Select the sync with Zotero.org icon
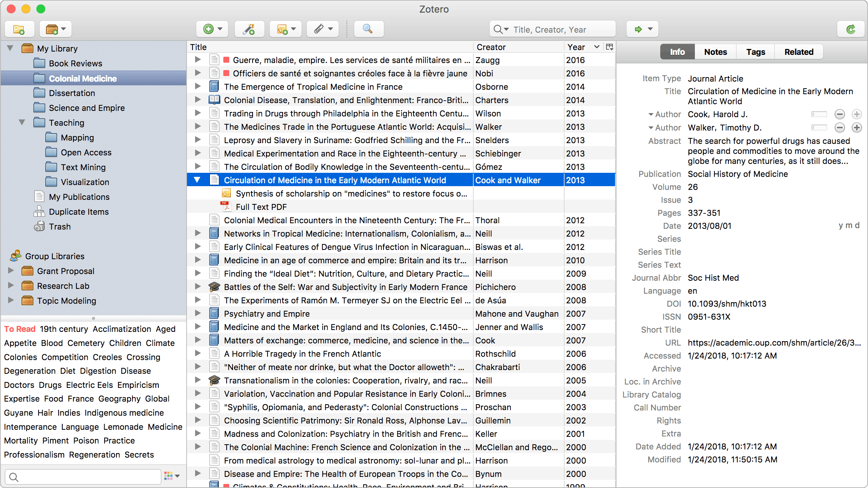This screenshot has height=488, width=868. [x=850, y=29]
